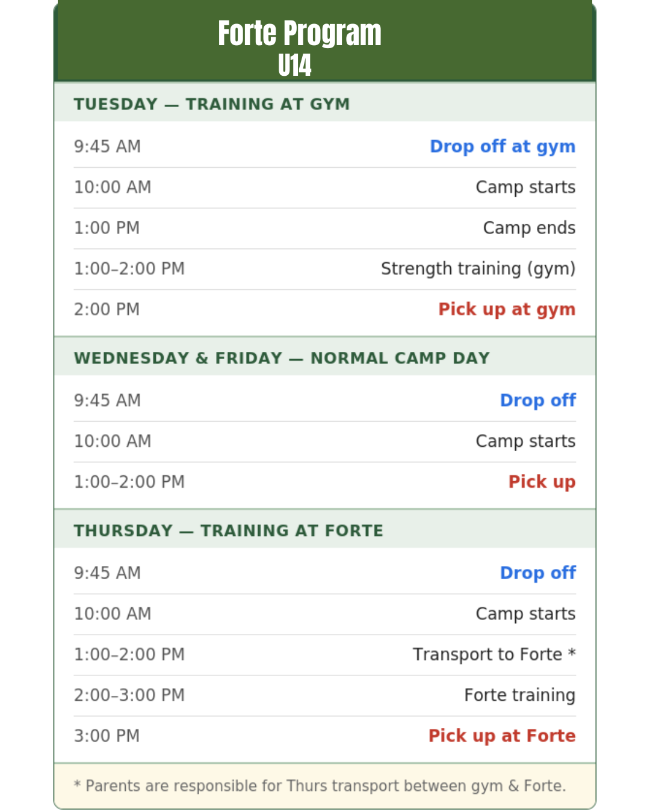Click the red Pick up at gym link
The image size is (650, 812).
(506, 310)
